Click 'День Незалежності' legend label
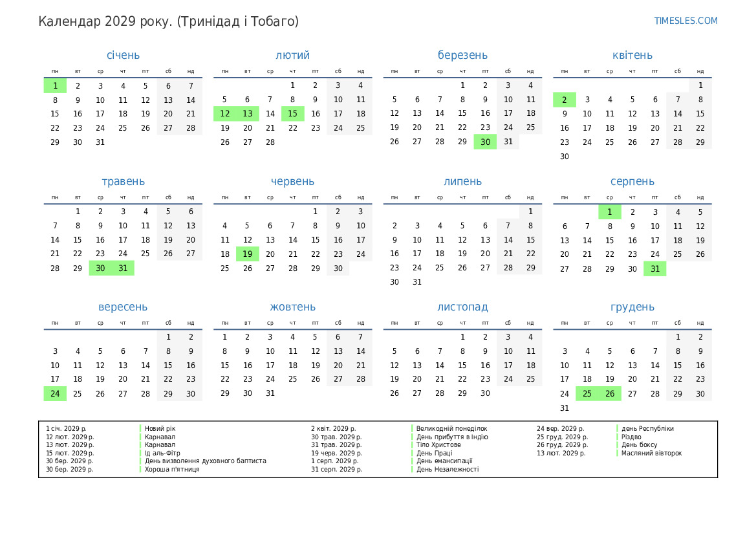 pos(448,469)
